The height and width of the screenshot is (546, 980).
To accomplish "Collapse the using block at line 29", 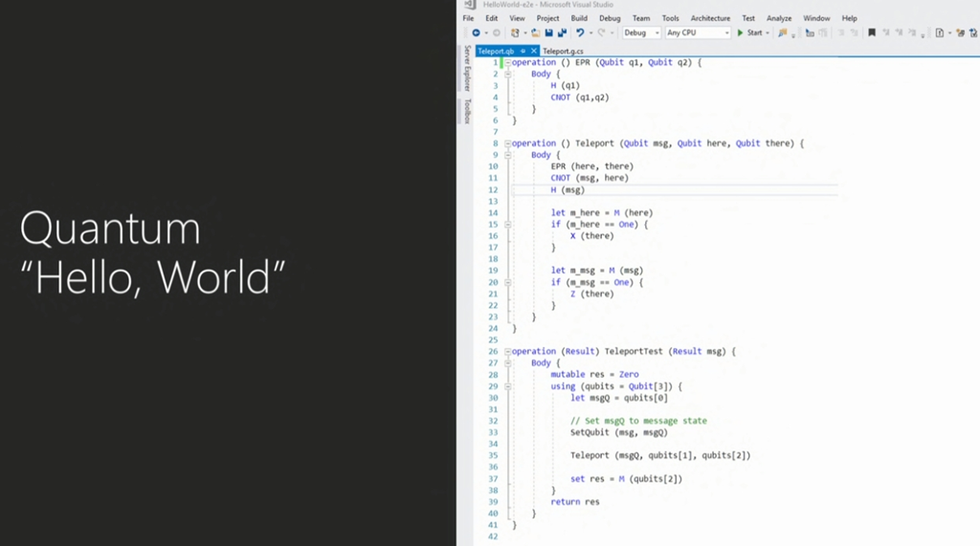I will 507,386.
